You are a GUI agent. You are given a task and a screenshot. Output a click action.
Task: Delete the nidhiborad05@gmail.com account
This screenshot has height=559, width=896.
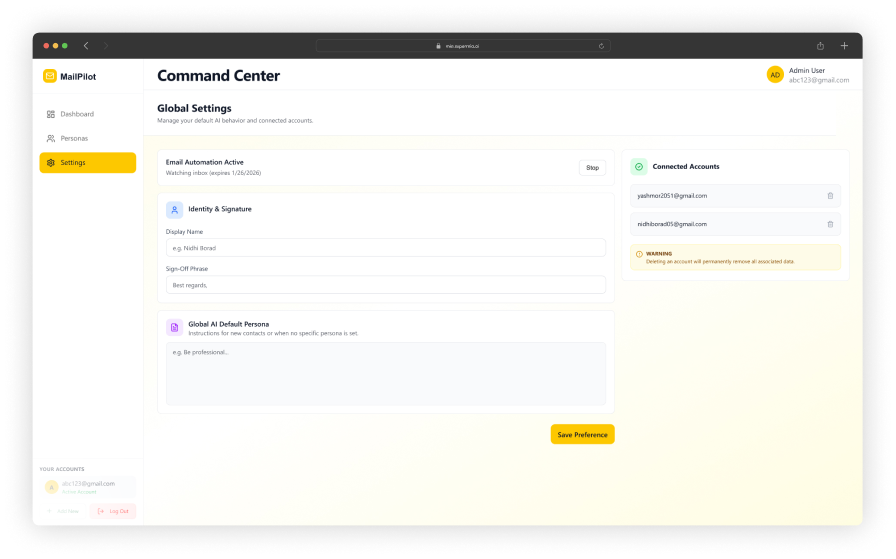830,225
